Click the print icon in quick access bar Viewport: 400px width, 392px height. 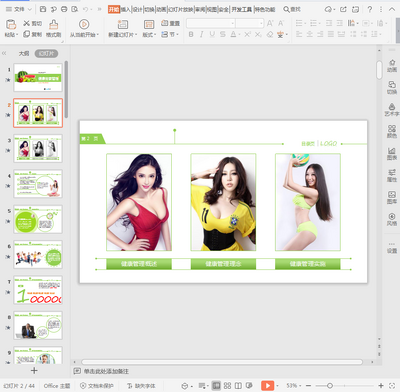pyautogui.click(x=64, y=9)
